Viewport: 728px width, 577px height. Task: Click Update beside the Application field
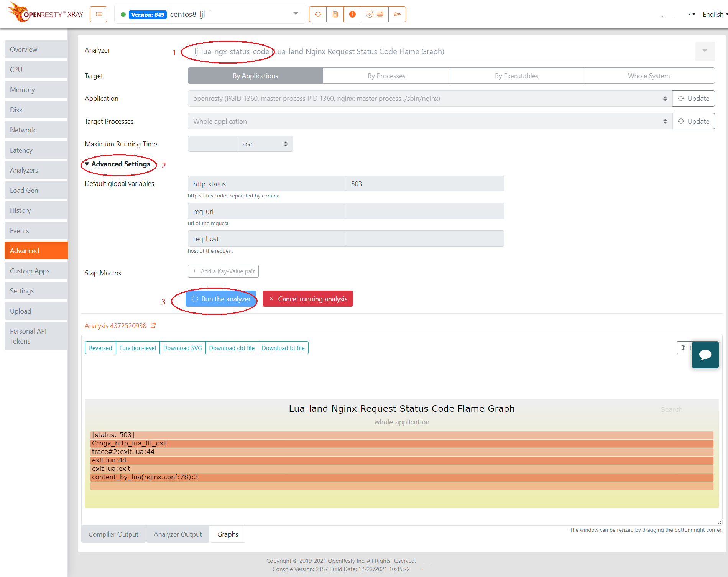tap(693, 99)
